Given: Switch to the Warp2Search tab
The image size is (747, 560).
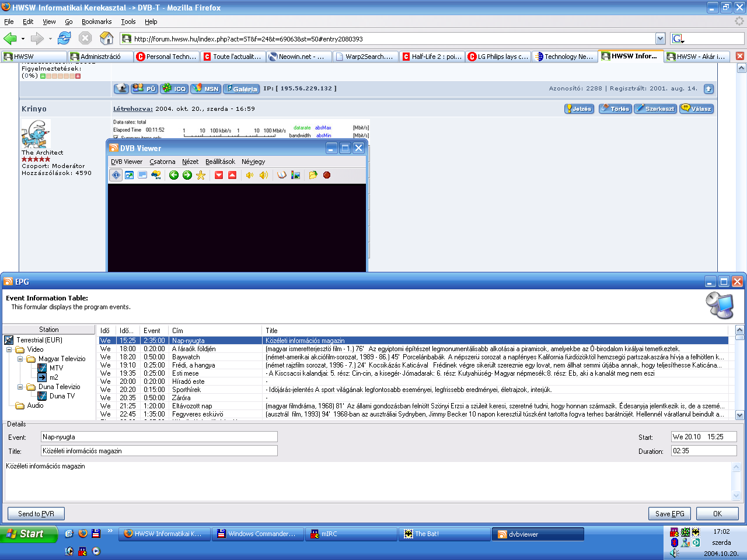Looking at the screenshot, I should pyautogui.click(x=366, y=57).
